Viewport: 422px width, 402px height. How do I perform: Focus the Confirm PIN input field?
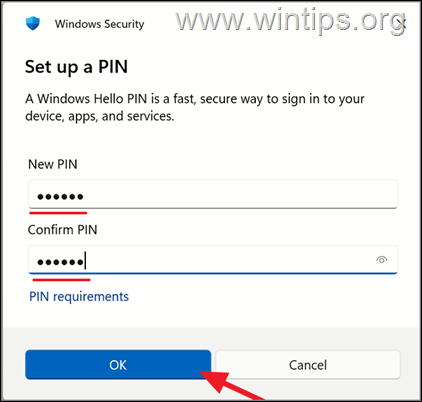pos(213,260)
